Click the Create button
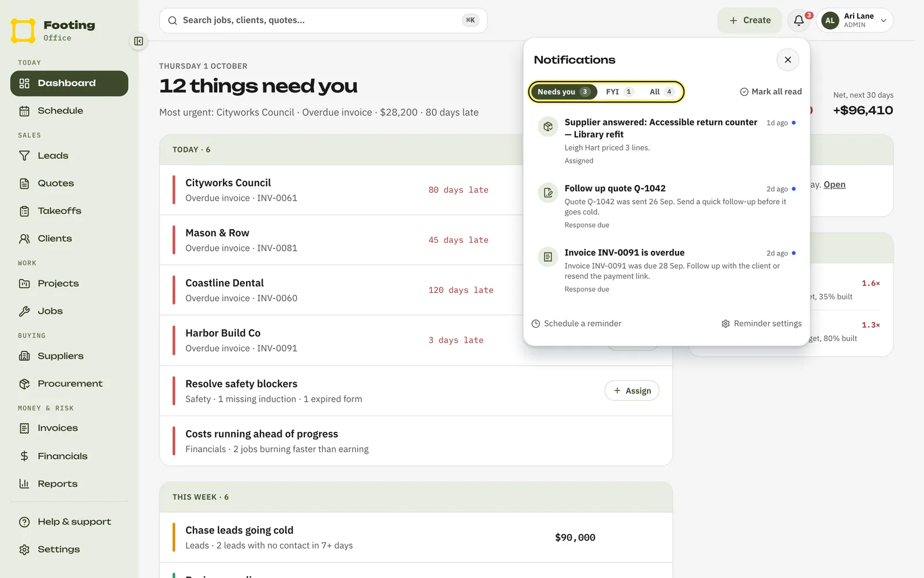Viewport: 924px width, 578px height. 750,20
